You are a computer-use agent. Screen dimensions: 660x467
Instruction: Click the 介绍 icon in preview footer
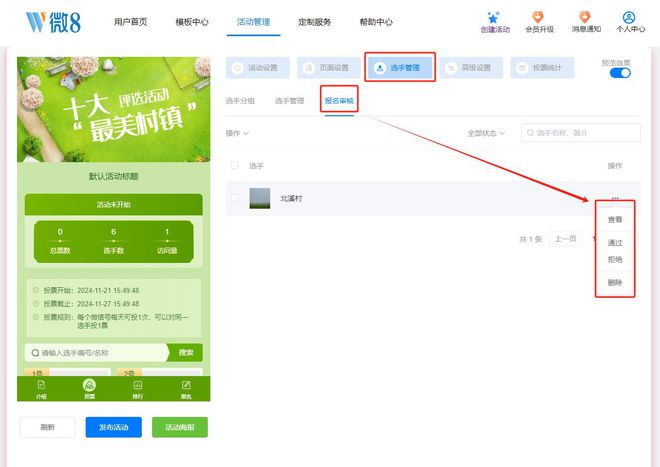point(41,385)
